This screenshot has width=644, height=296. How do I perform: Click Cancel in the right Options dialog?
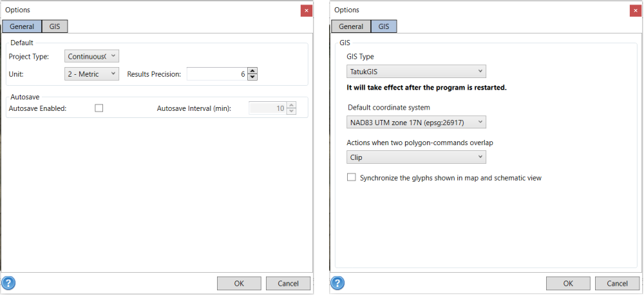coord(617,283)
